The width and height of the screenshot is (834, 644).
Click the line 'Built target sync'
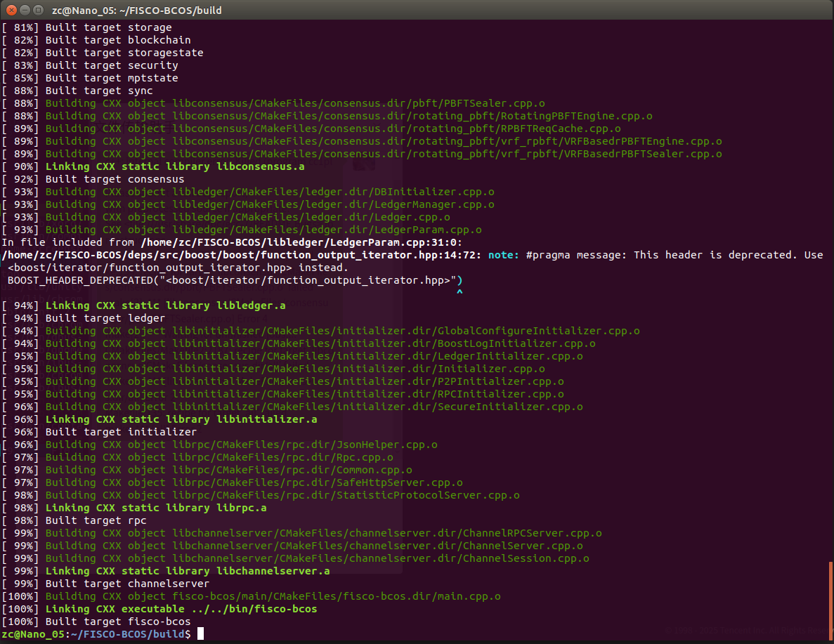pyautogui.click(x=77, y=91)
